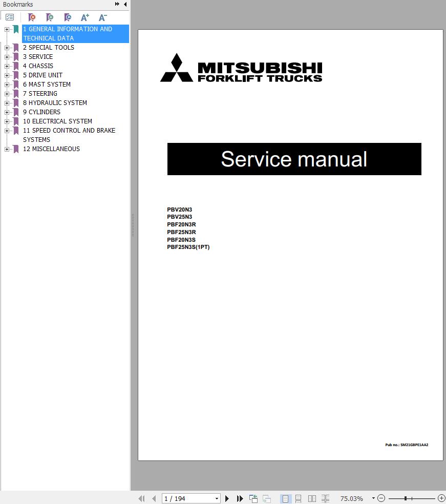
Task: Go to the previous page
Action: (x=154, y=498)
